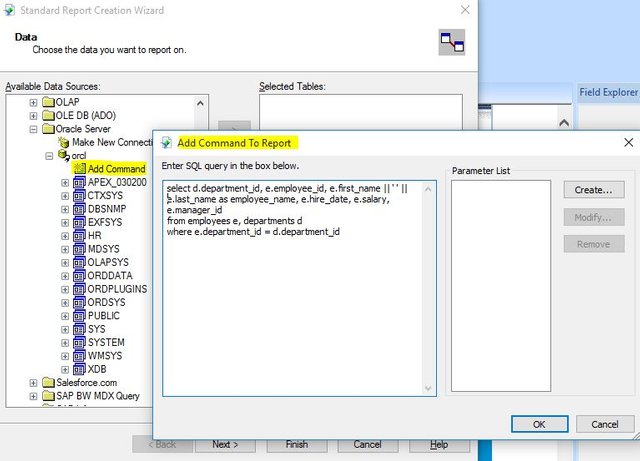
Task: Collapse the Oracle Server node
Action: tap(33, 129)
